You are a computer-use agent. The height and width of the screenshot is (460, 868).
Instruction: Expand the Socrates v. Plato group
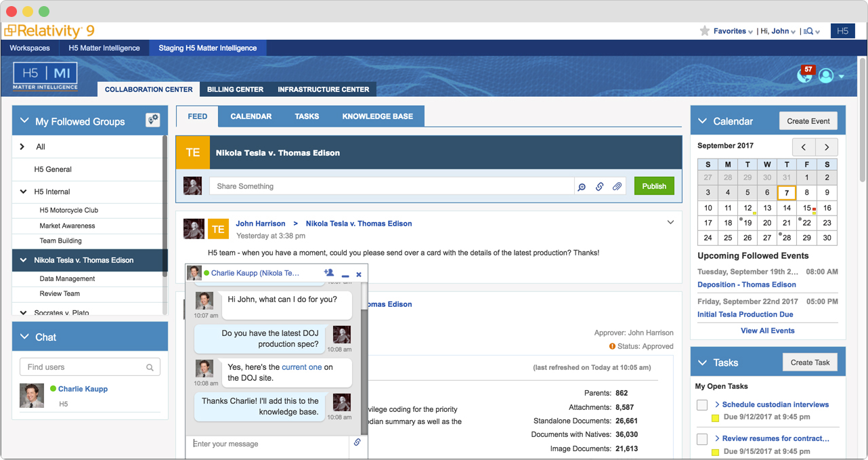[23, 313]
